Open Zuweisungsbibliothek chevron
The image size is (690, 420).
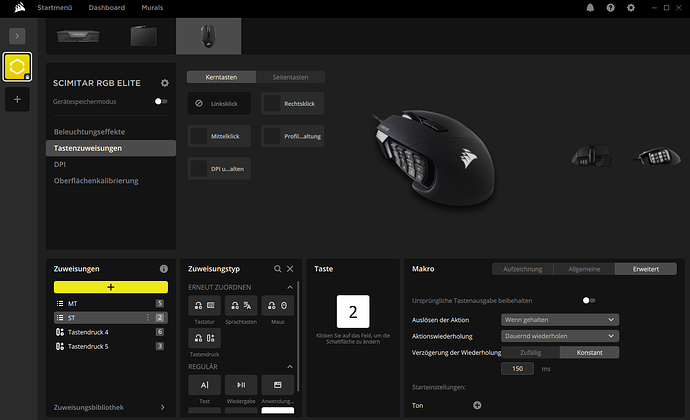click(x=163, y=407)
